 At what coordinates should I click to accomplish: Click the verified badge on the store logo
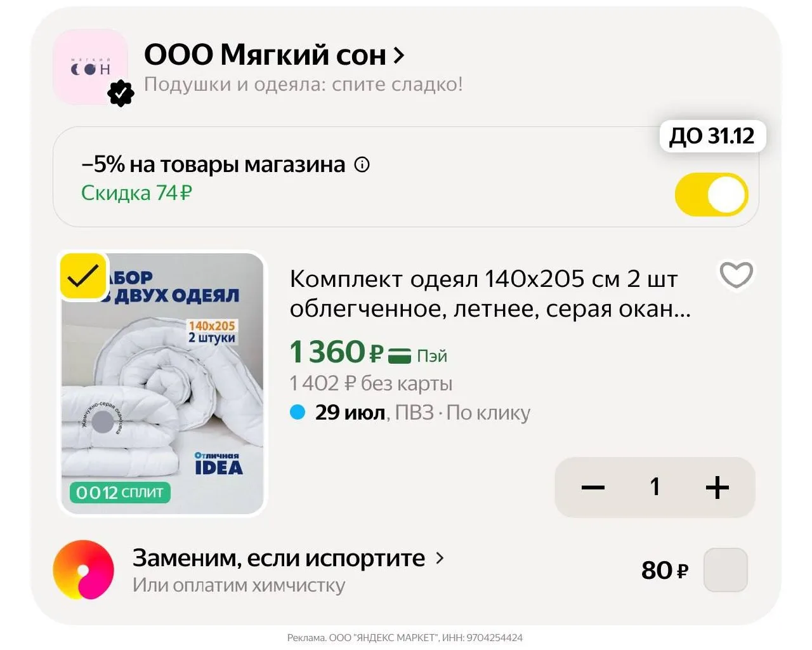121,94
